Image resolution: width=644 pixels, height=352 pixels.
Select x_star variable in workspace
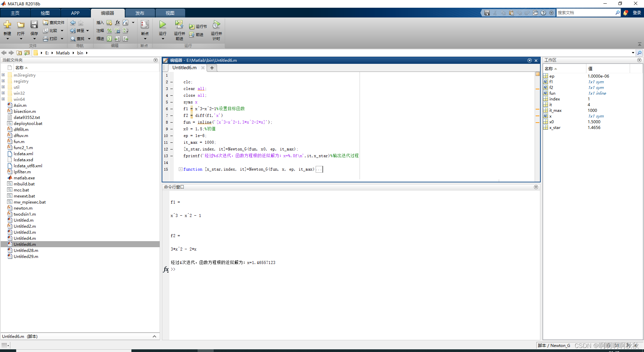(555, 128)
